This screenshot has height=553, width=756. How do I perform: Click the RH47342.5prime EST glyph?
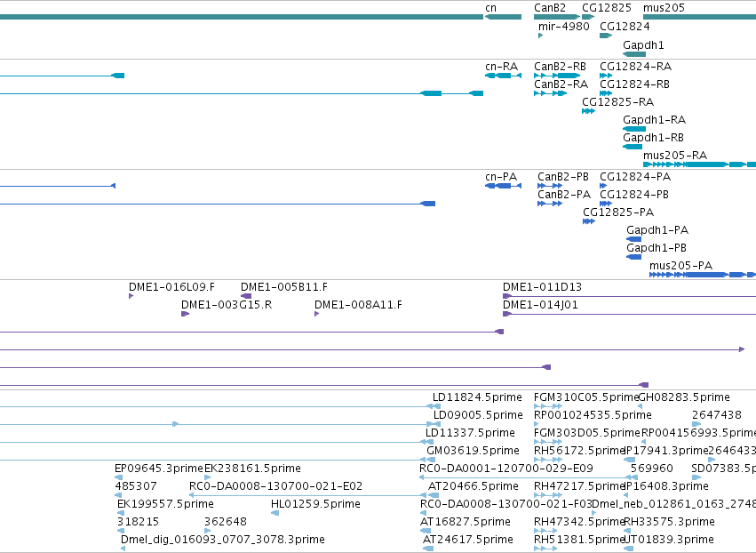click(x=545, y=531)
